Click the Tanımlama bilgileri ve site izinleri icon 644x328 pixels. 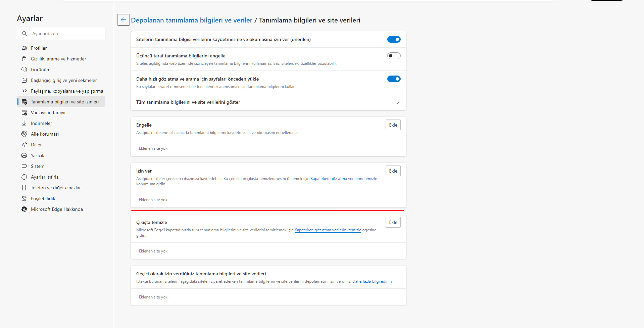(x=24, y=102)
